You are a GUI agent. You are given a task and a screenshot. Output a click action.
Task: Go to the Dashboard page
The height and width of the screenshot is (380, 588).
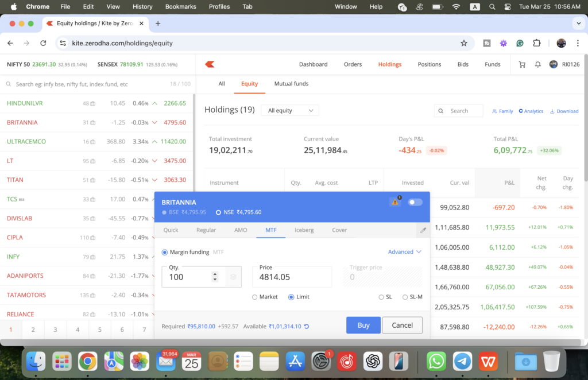pos(313,64)
